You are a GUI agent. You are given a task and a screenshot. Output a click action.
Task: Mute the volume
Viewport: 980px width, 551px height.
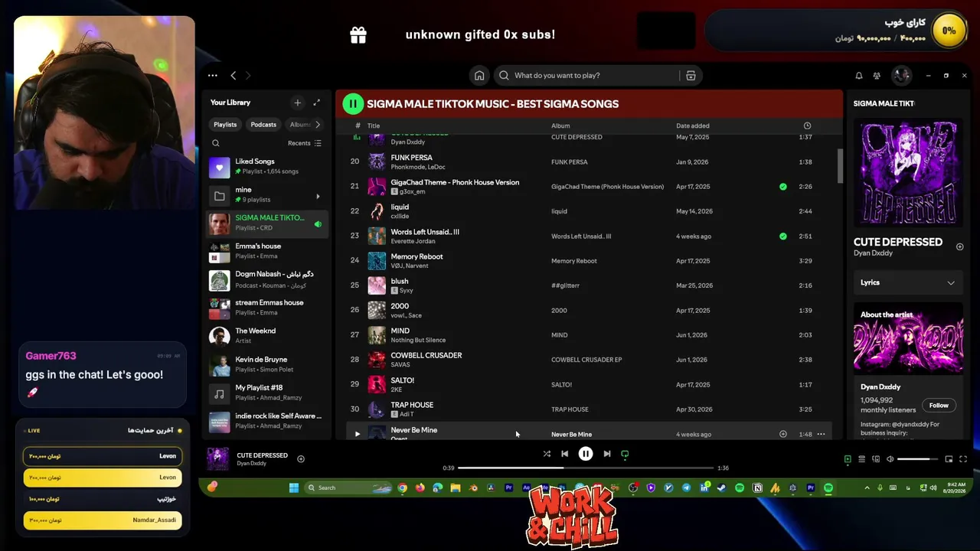890,459
